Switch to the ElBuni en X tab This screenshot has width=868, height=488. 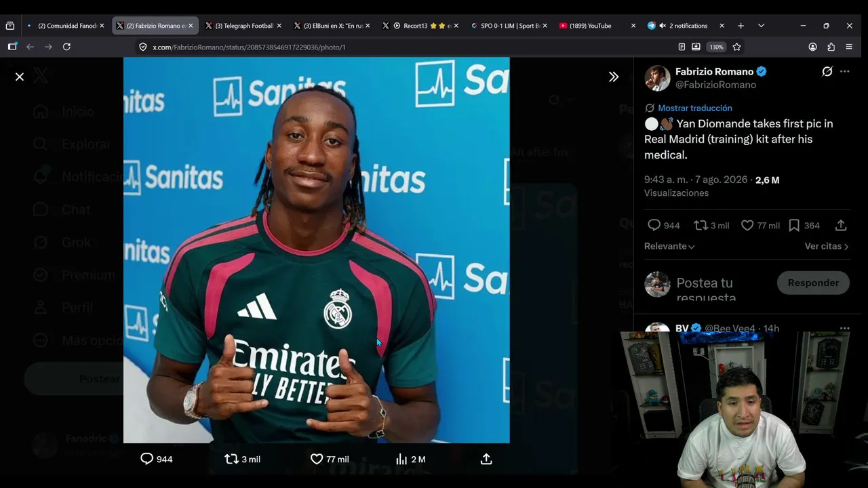332,26
